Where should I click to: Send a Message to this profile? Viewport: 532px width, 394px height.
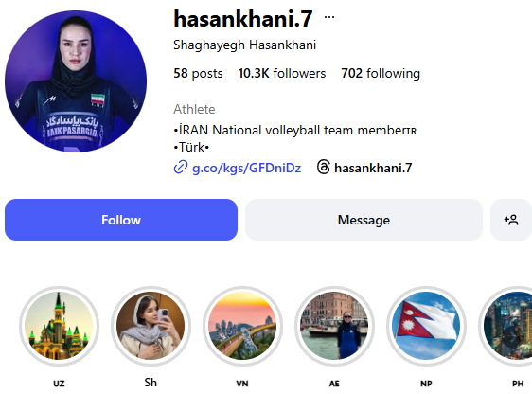click(364, 220)
